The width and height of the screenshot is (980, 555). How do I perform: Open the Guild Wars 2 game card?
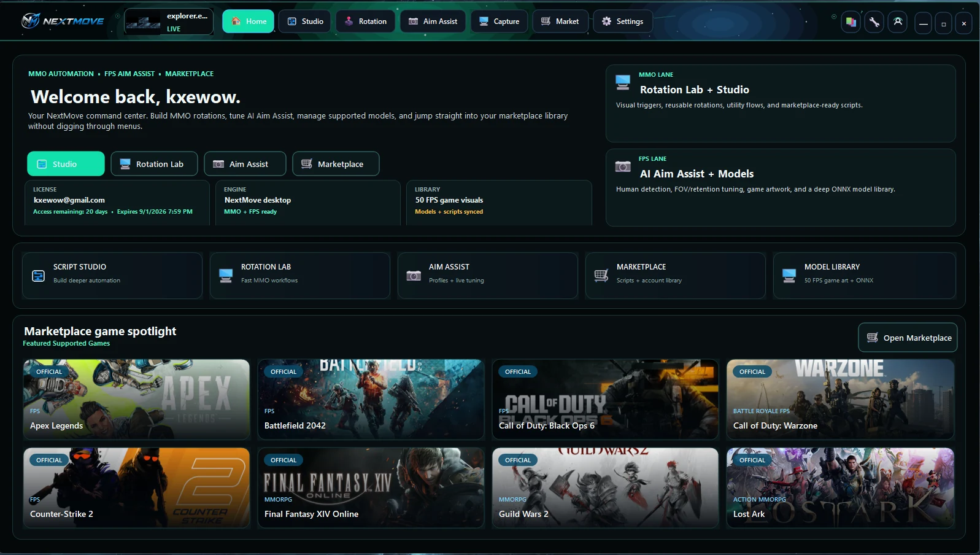[605, 488]
